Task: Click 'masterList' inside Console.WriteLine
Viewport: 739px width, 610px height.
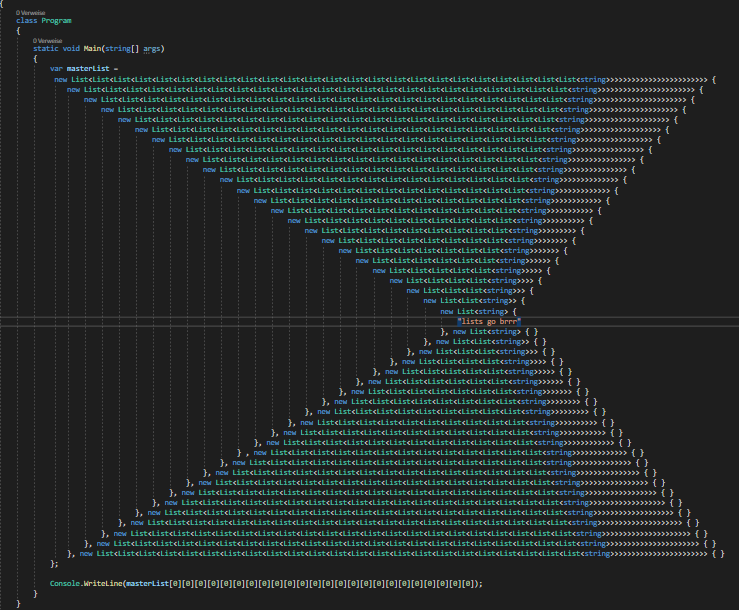Action: pyautogui.click(x=148, y=584)
